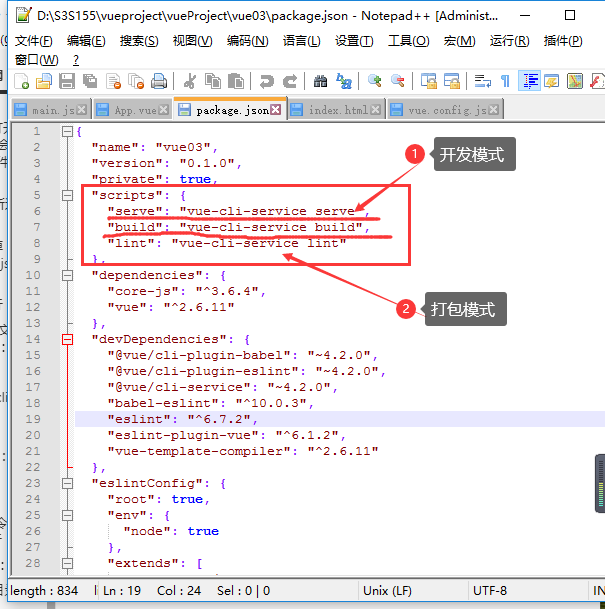
Task: Switch to the index.html tab
Action: pyautogui.click(x=336, y=110)
